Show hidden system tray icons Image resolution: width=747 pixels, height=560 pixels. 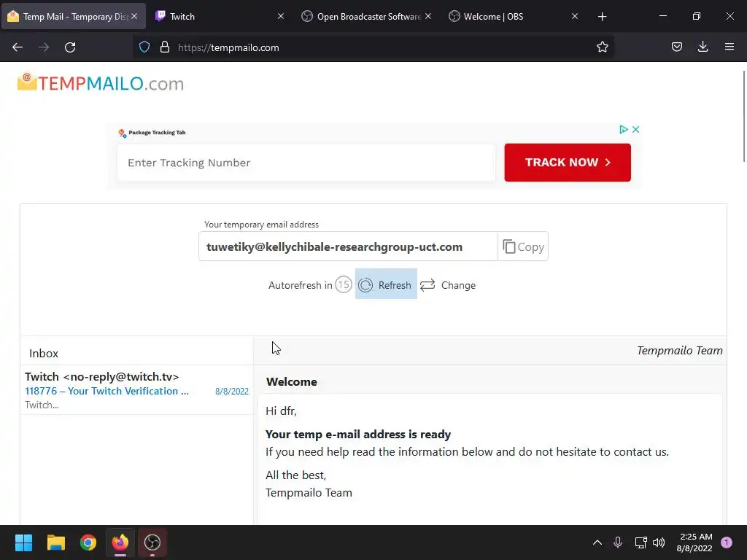597,542
